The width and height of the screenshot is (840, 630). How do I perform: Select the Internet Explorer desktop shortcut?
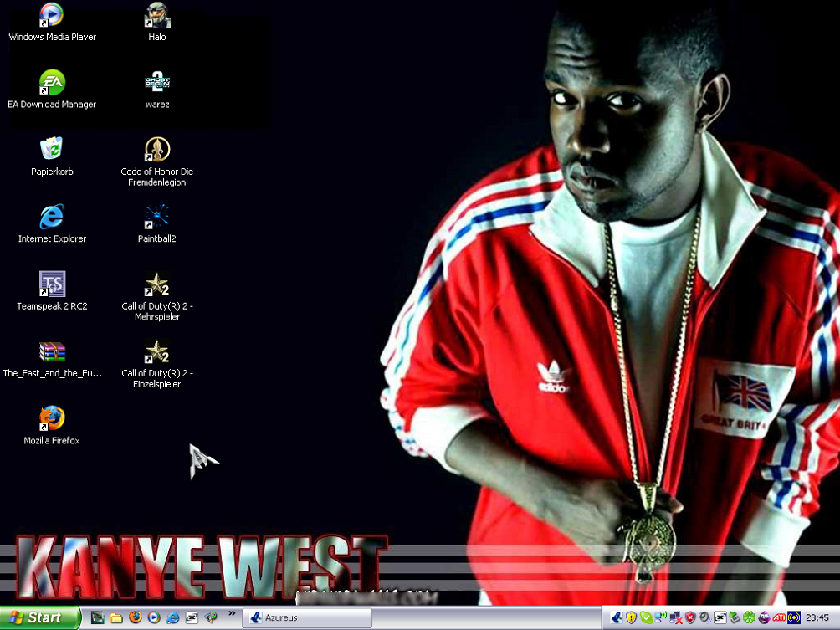[52, 224]
